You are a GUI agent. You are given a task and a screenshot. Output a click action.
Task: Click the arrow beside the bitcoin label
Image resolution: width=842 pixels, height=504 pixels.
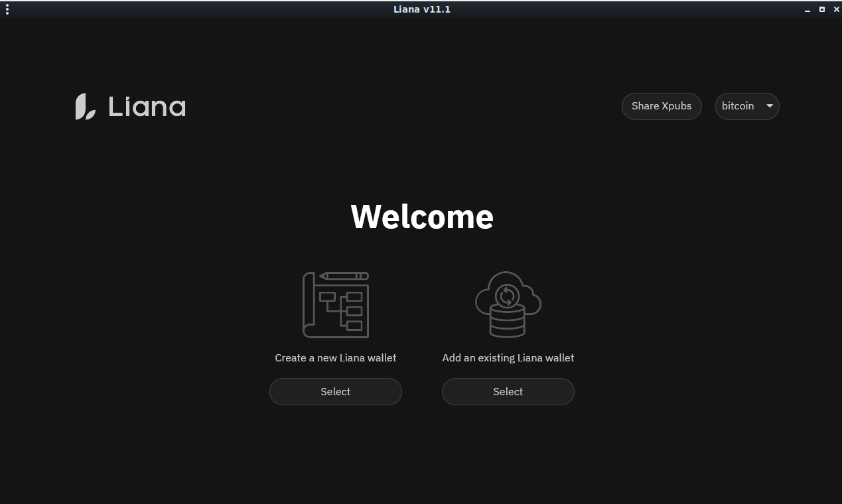pyautogui.click(x=770, y=106)
